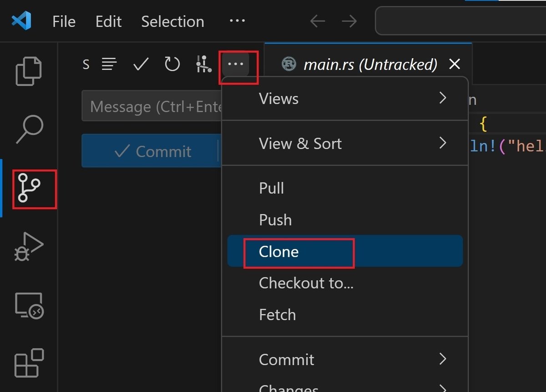Screen dimensions: 546x392
Task: Refresh the repository with the sync icon
Action: click(x=172, y=64)
